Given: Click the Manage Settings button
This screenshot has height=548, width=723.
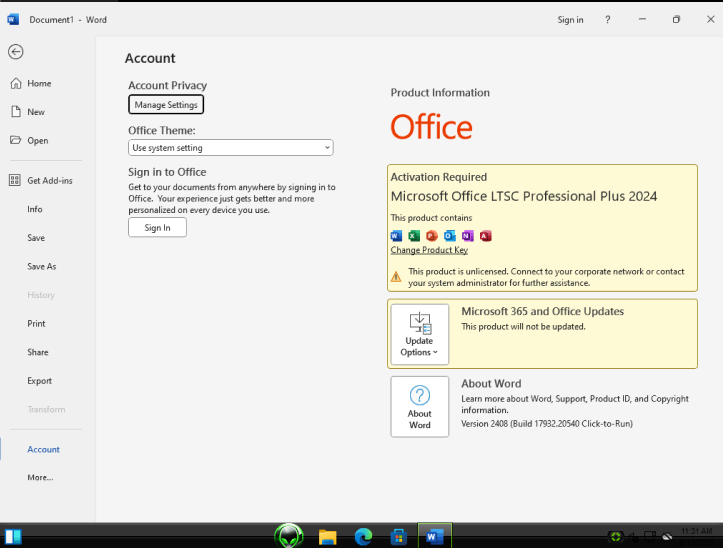Looking at the screenshot, I should coord(166,105).
